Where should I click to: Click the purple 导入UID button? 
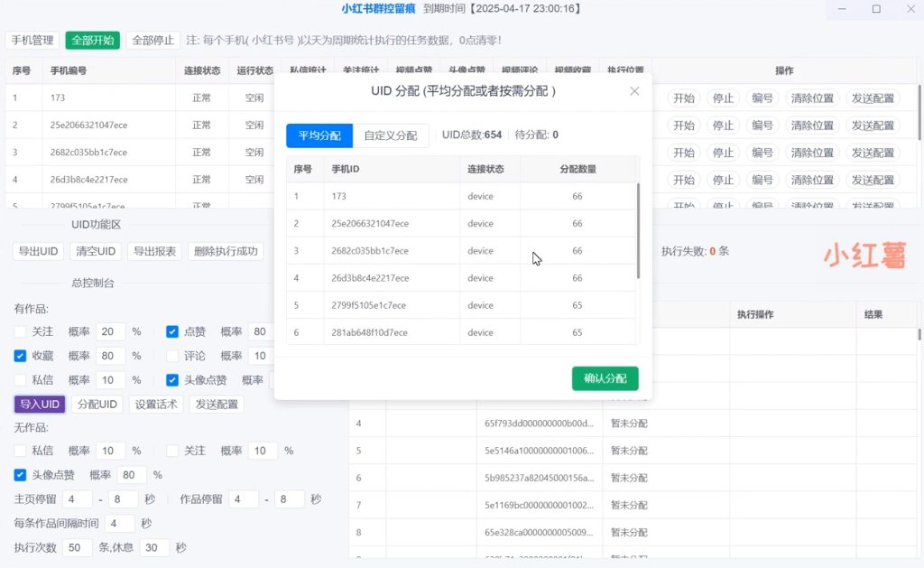(x=39, y=404)
